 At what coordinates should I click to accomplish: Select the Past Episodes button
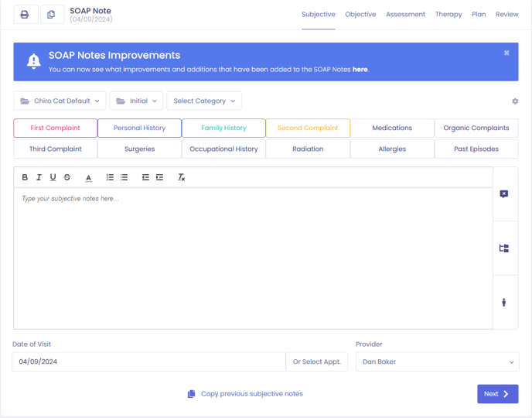click(476, 149)
